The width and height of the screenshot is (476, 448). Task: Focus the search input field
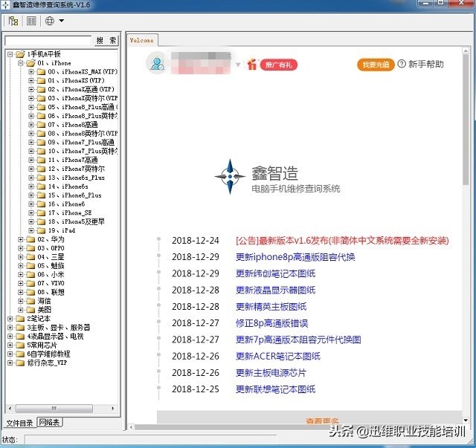[x=48, y=41]
